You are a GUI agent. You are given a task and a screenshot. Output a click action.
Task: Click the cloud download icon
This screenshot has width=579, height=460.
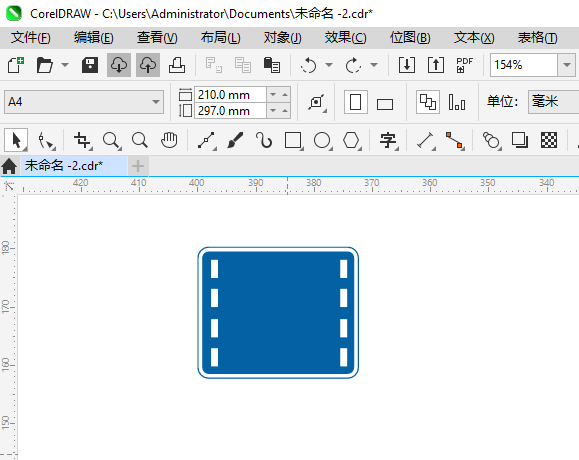[x=119, y=65]
